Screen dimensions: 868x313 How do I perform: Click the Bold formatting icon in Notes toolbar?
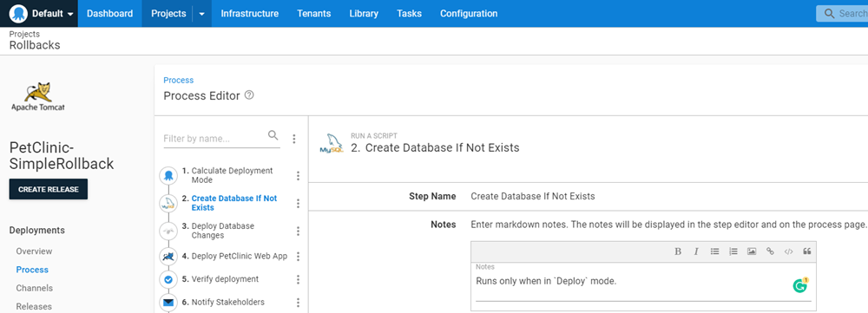(x=678, y=251)
